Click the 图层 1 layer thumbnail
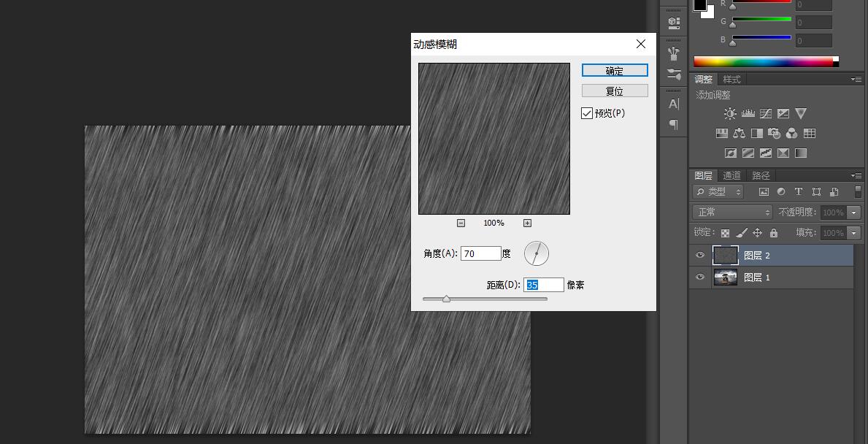Viewport: 868px width, 444px height. pos(725,276)
